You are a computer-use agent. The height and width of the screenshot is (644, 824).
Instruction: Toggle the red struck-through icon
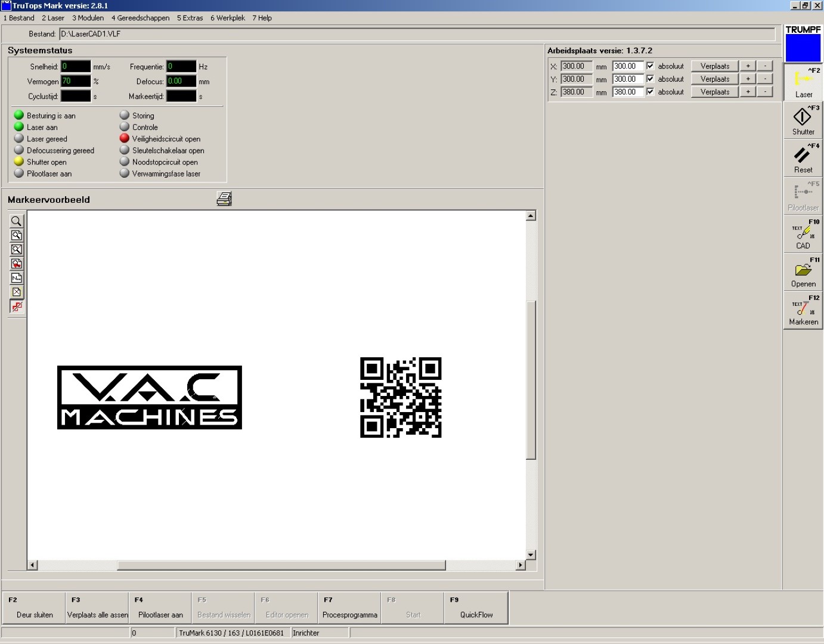click(17, 306)
